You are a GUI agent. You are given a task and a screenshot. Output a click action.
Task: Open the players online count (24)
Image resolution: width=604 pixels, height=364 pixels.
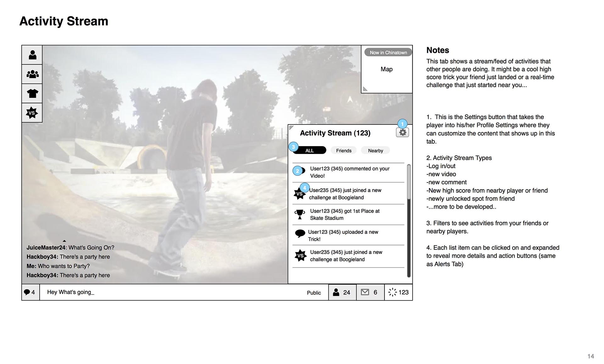(x=342, y=292)
